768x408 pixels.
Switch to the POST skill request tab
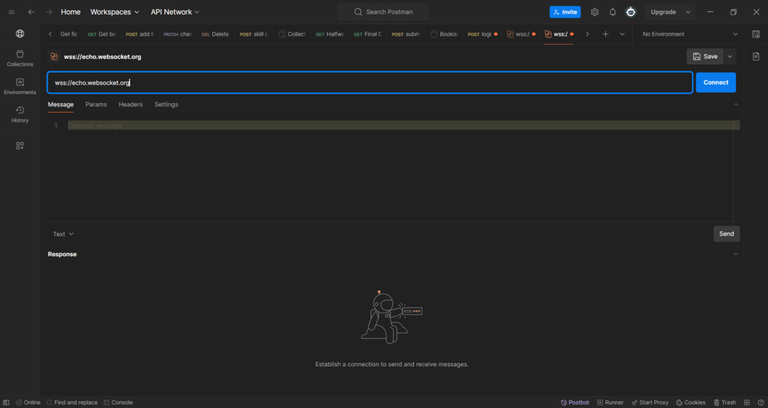(x=253, y=34)
